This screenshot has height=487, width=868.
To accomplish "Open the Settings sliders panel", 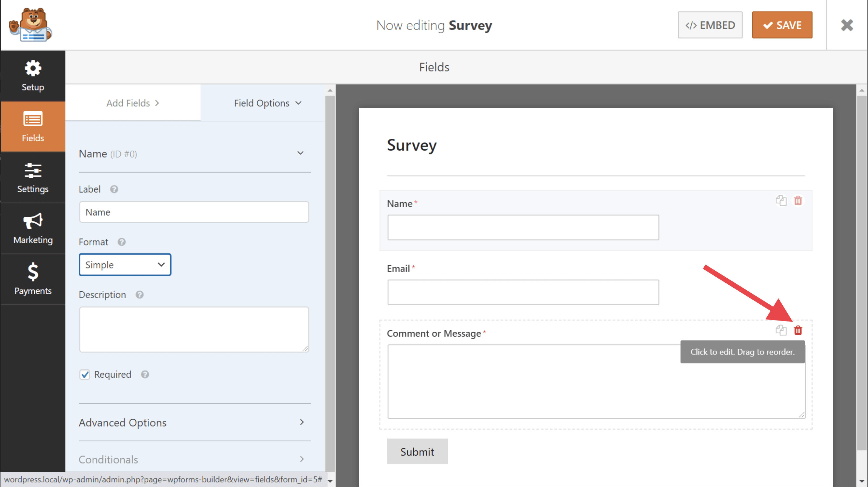I will [x=33, y=178].
